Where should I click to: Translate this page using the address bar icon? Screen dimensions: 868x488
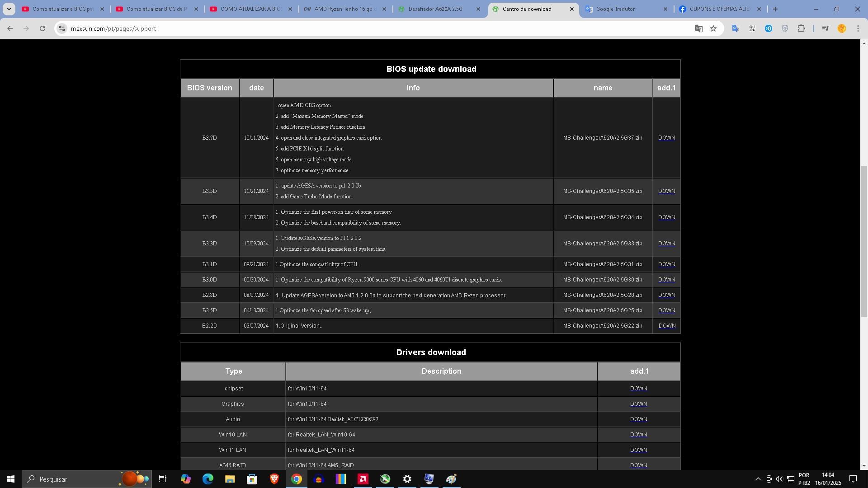(698, 28)
